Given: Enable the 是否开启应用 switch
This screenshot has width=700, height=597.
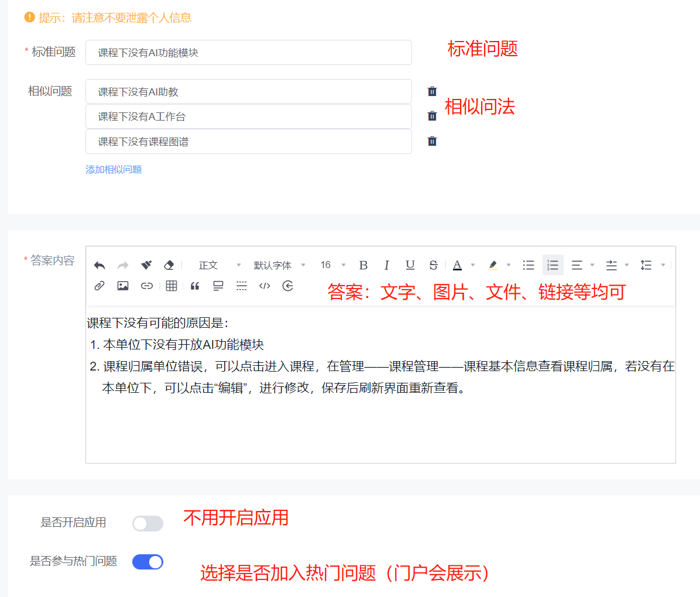Looking at the screenshot, I should pos(147,523).
